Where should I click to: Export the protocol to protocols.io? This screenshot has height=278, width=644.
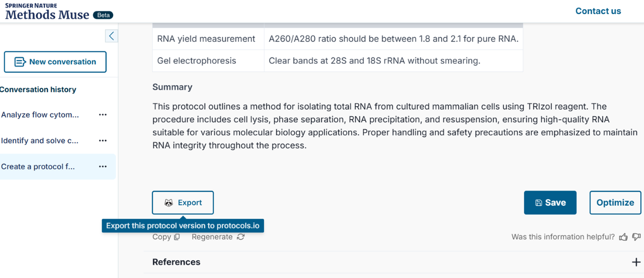click(x=183, y=203)
